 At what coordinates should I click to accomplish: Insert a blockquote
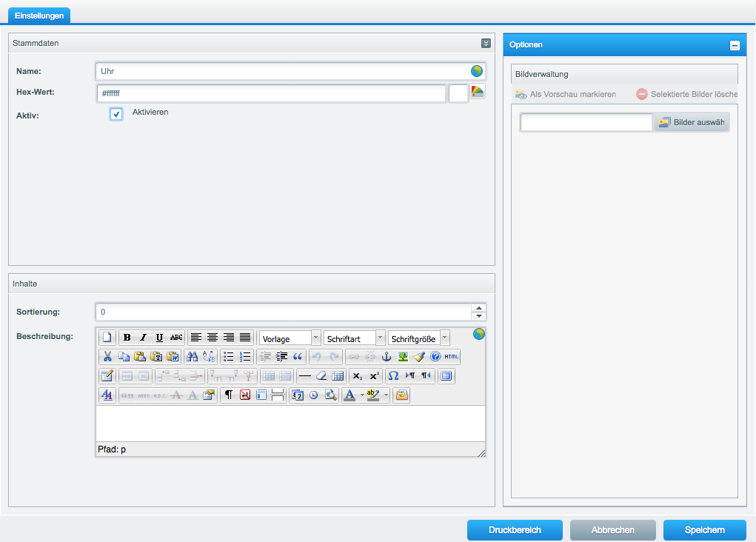[x=298, y=356]
